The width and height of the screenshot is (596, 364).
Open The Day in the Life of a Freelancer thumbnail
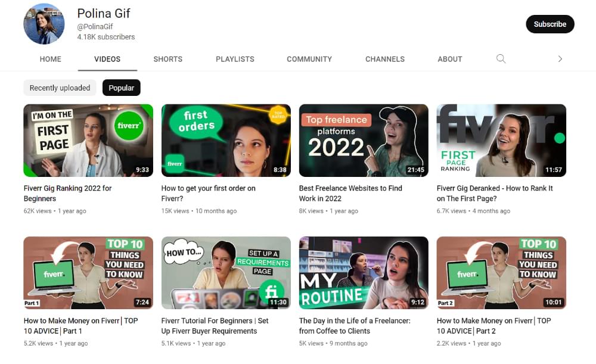pyautogui.click(x=364, y=273)
